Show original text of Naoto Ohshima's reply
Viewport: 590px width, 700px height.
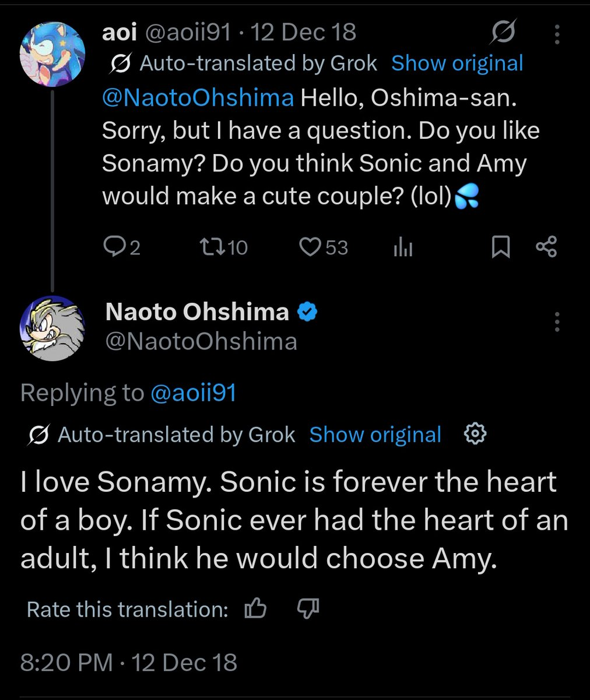[375, 435]
